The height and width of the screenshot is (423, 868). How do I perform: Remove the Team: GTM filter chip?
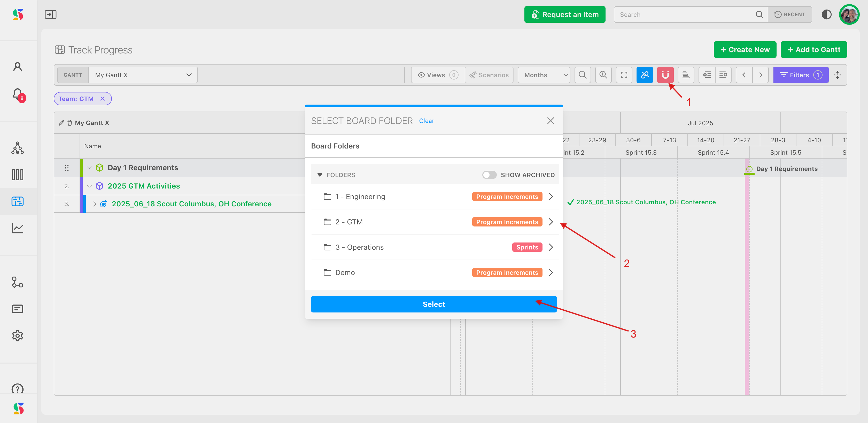tap(103, 99)
